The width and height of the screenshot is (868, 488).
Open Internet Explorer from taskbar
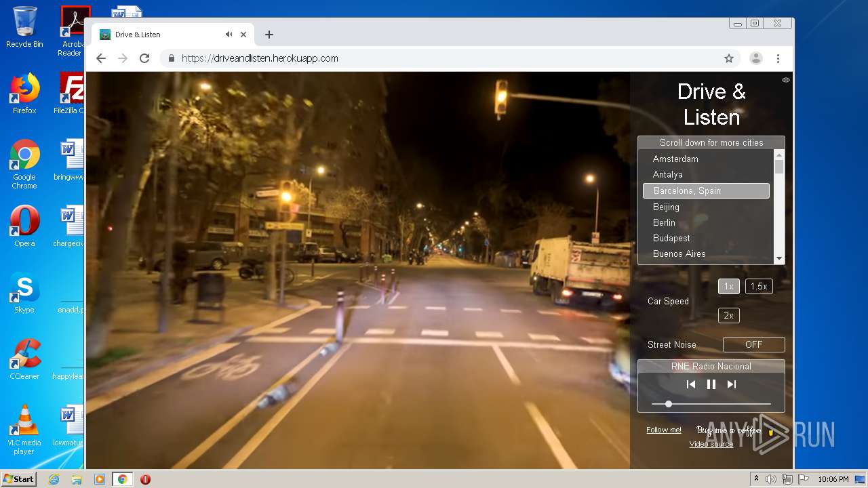pos(54,479)
